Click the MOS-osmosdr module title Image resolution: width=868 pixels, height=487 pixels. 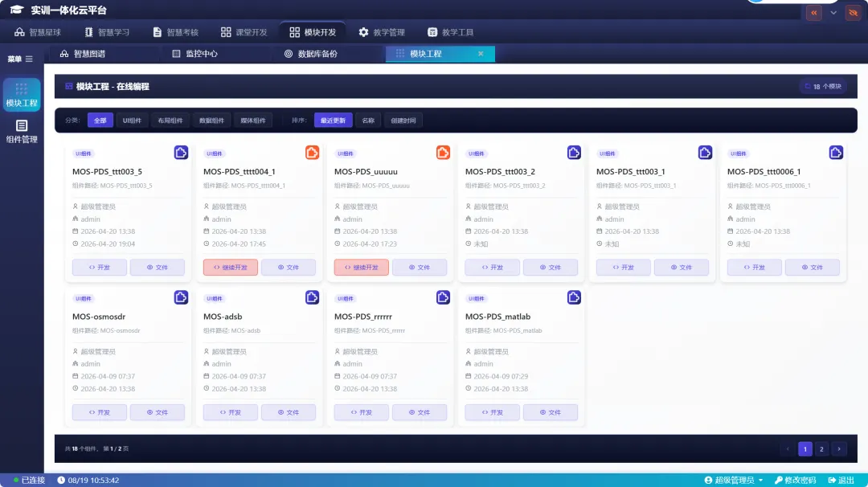[x=99, y=317]
